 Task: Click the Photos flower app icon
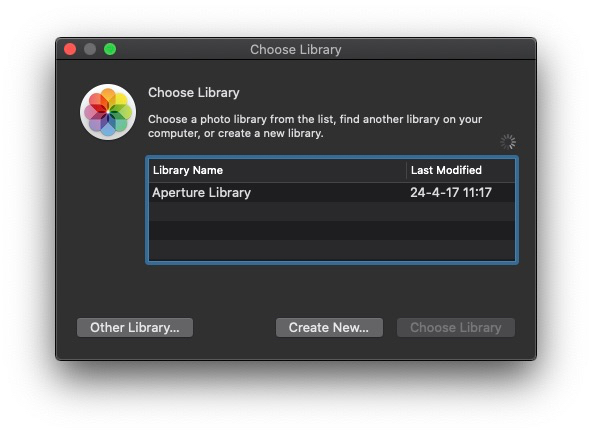click(x=108, y=112)
